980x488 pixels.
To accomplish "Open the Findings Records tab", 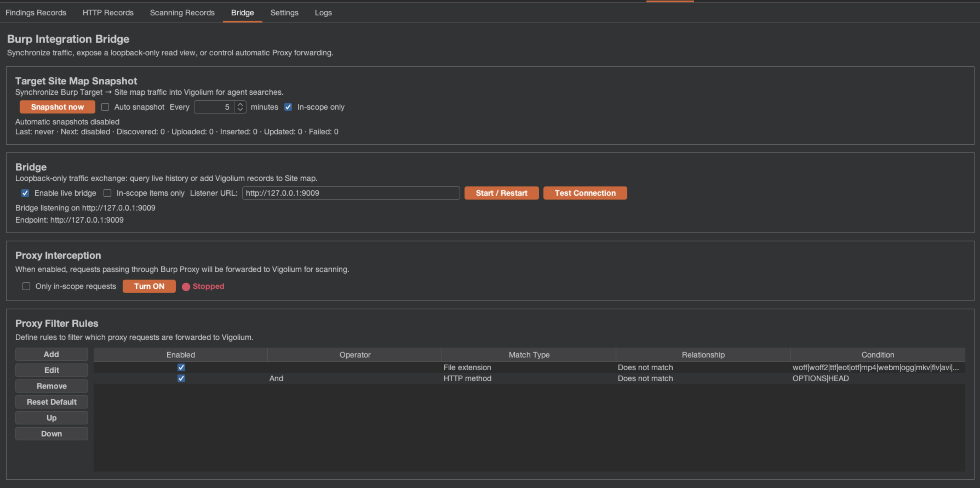I will pyautogui.click(x=36, y=13).
